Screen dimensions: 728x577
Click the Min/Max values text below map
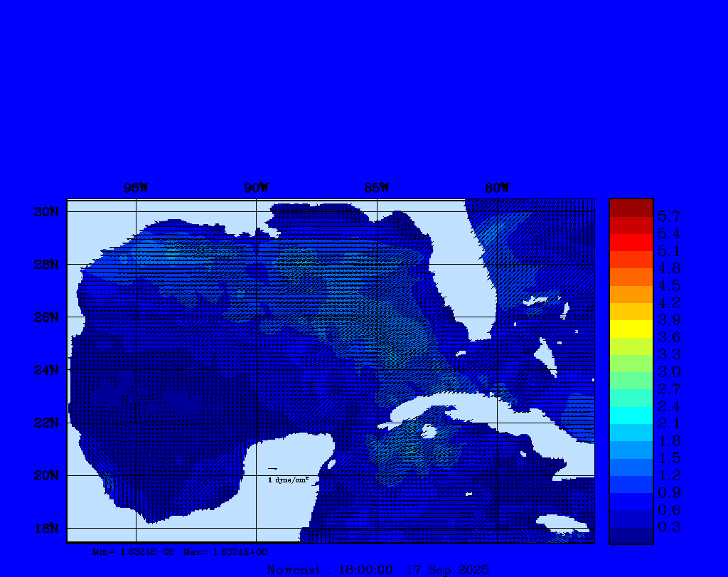tap(180, 551)
